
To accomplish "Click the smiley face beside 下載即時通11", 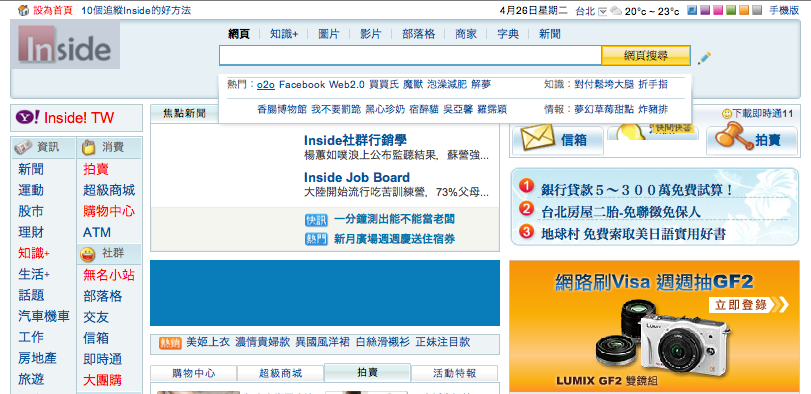I will 727,114.
